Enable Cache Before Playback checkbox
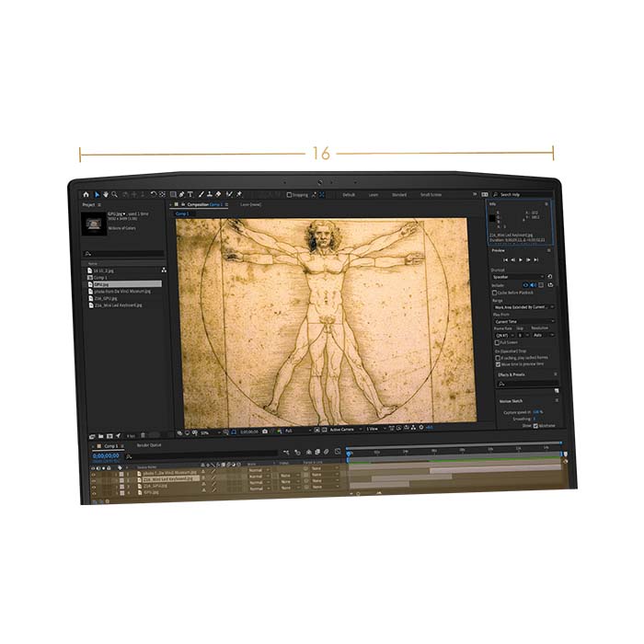The image size is (644, 644). pos(497,293)
